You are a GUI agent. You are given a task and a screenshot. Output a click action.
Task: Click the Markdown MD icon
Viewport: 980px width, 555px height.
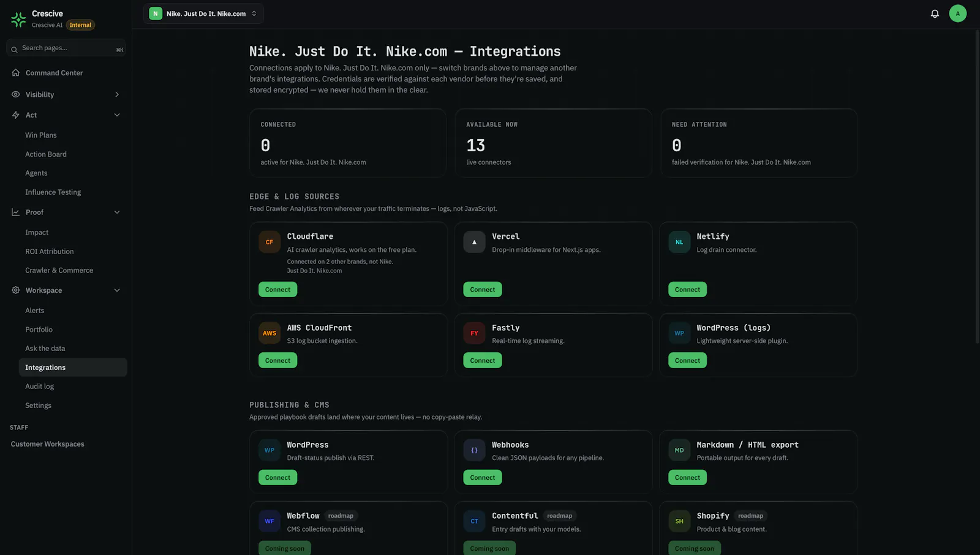point(679,450)
